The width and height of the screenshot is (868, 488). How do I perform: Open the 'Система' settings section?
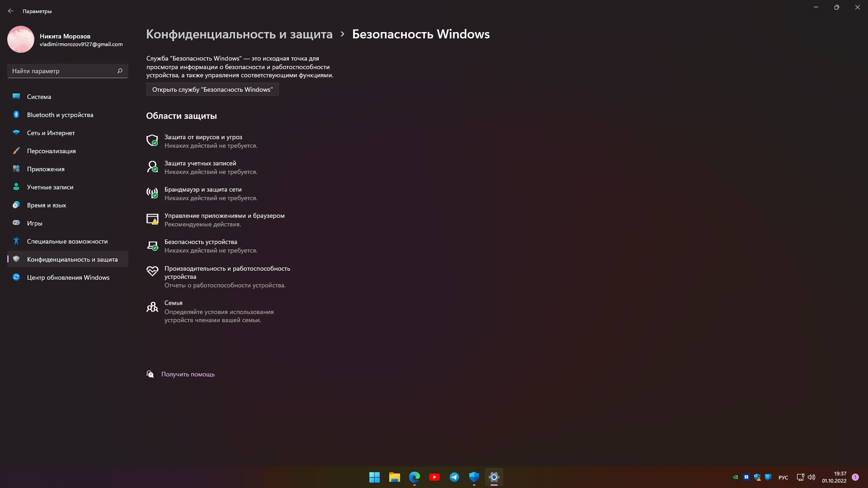tap(68, 97)
